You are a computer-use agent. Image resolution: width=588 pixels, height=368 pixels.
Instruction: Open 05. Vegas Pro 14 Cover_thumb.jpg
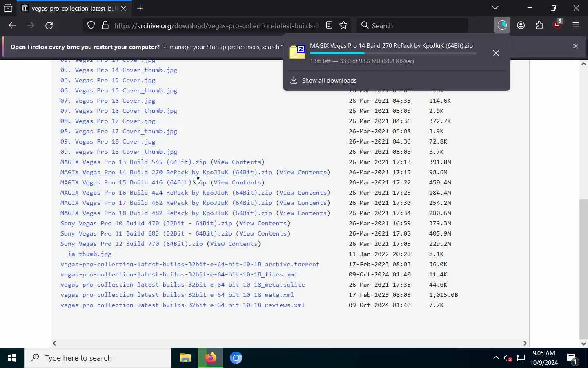pyautogui.click(x=119, y=70)
